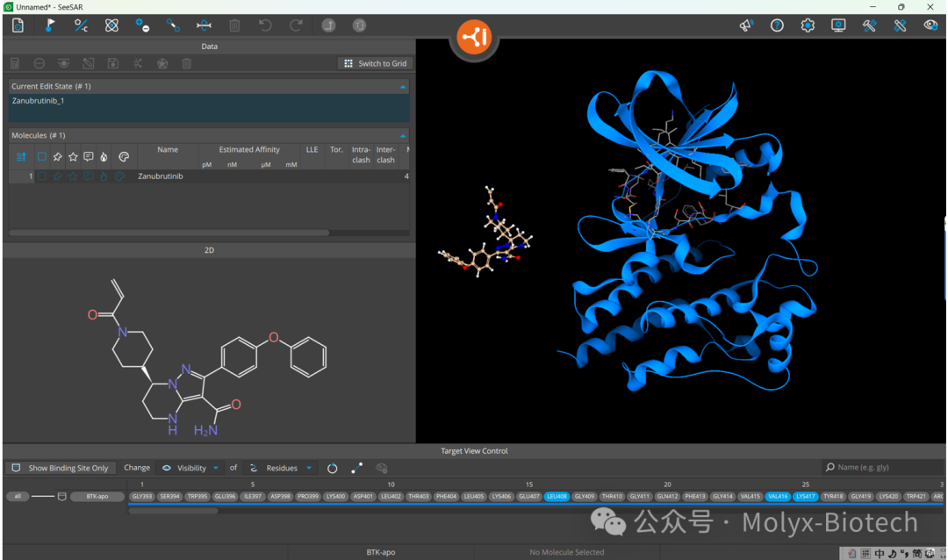Image resolution: width=948 pixels, height=560 pixels.
Task: Toggle the comment icon in Zanubrutinib row
Action: coord(89,176)
